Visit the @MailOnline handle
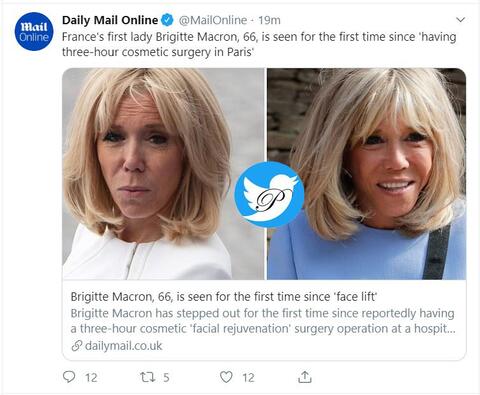 [x=213, y=20]
